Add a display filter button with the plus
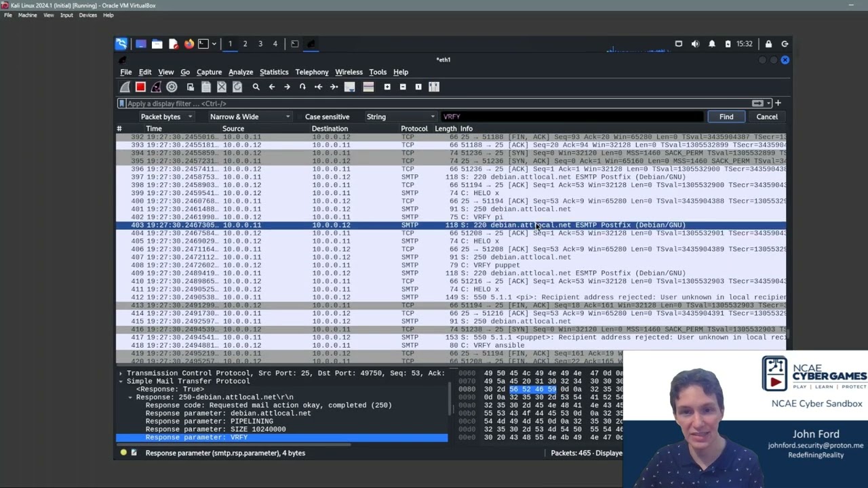The width and height of the screenshot is (868, 488). pyautogui.click(x=778, y=103)
